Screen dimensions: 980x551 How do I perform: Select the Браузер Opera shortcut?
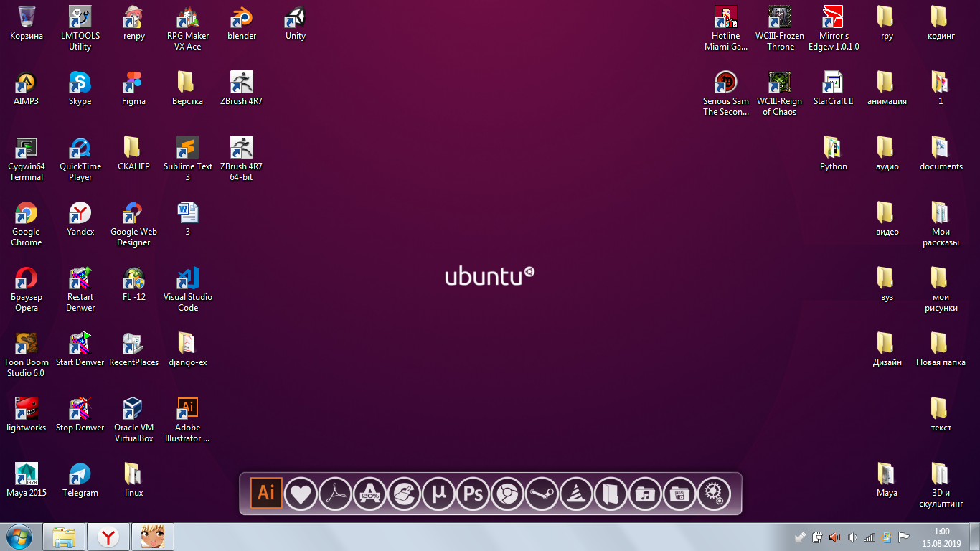[x=27, y=289]
